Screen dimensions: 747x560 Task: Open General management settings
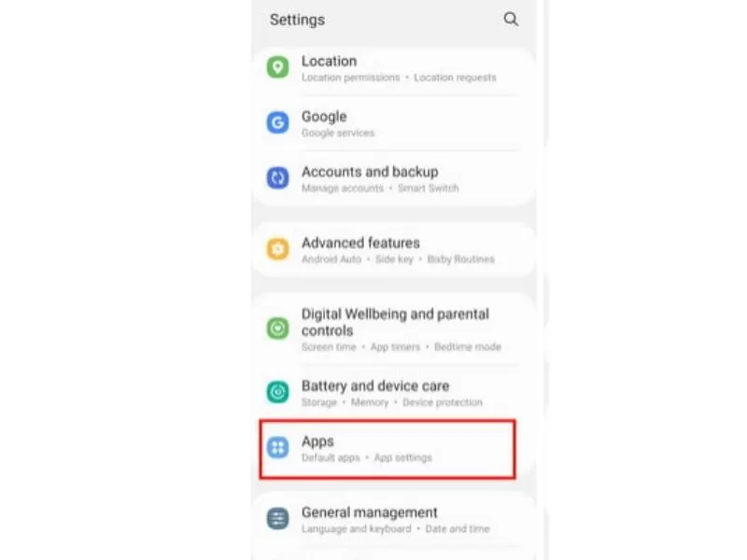pyautogui.click(x=393, y=519)
